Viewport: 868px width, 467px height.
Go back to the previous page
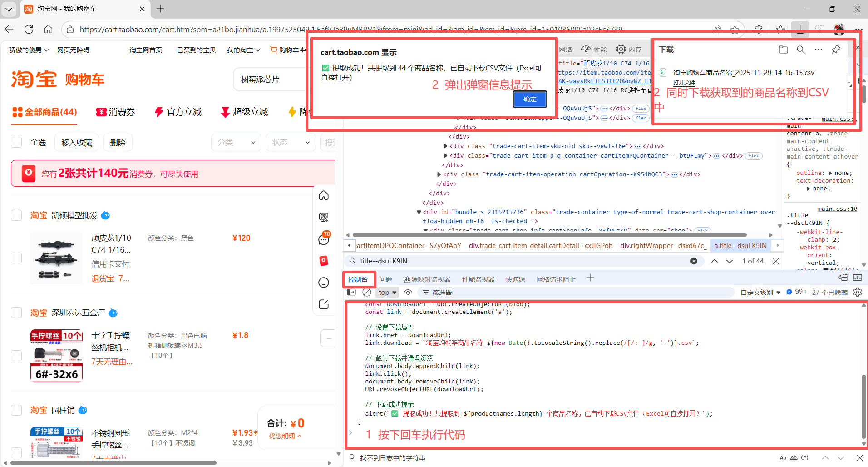(9, 30)
